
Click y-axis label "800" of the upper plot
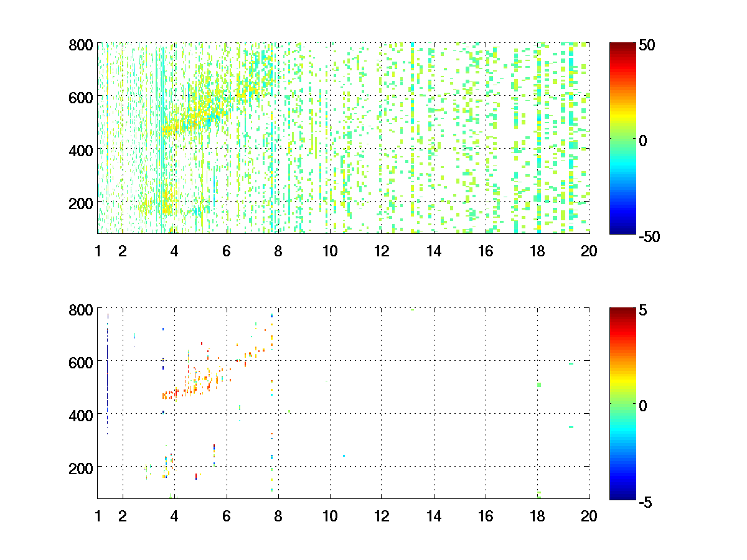coord(81,45)
